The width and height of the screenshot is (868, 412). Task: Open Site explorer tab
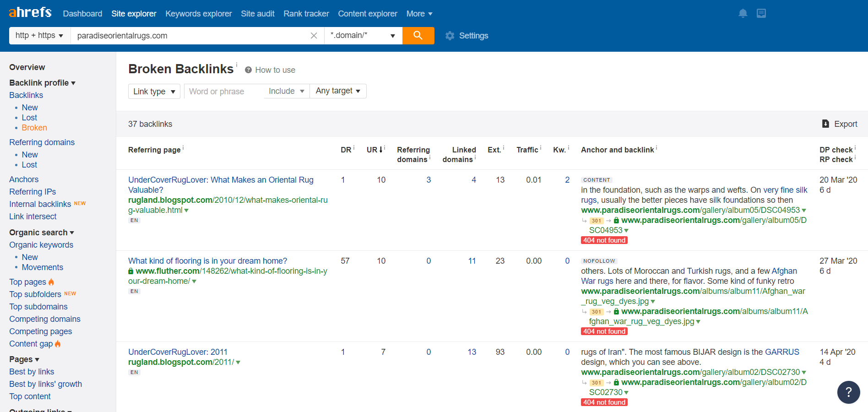pyautogui.click(x=134, y=14)
